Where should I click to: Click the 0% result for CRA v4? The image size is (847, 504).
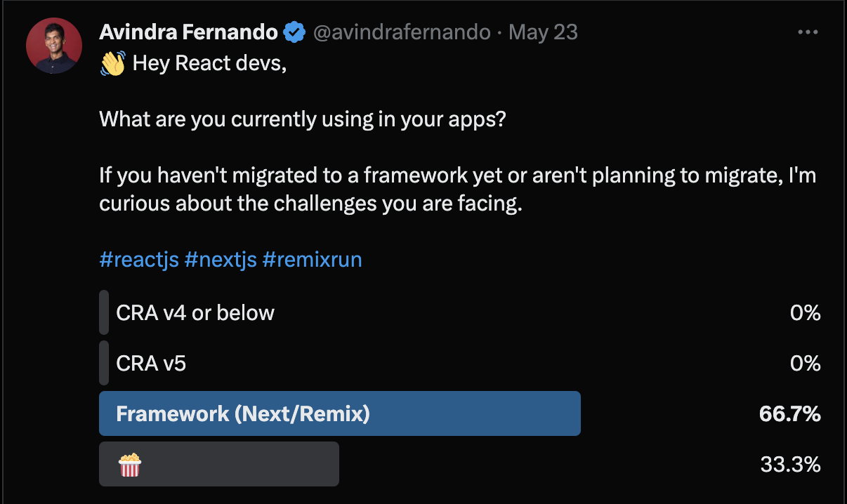pos(805,313)
